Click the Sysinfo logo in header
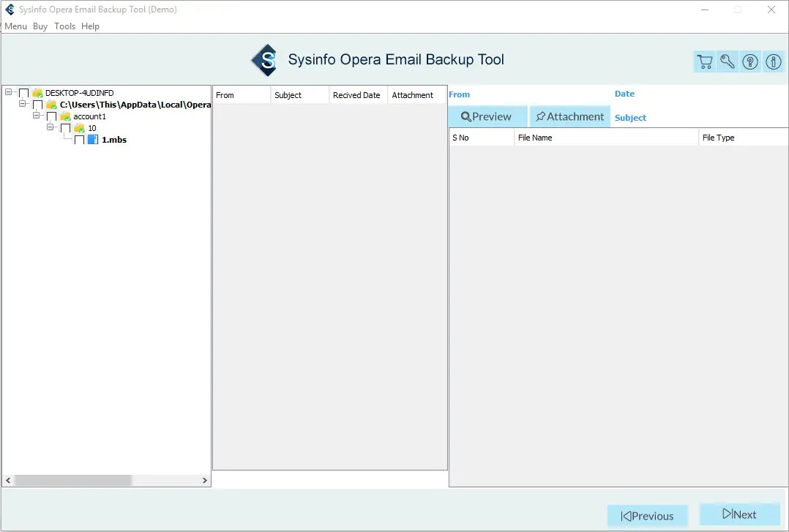The width and height of the screenshot is (789, 532). coord(265,60)
